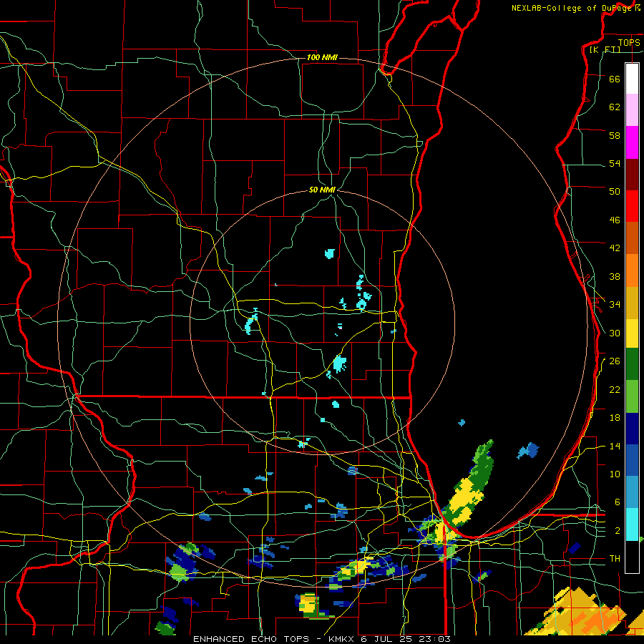Click the "30" legend value
This screenshot has width=644, height=644.
tap(615, 333)
